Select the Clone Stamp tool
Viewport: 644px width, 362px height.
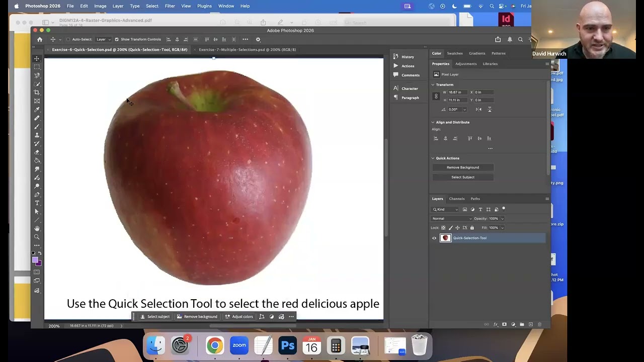click(x=37, y=135)
